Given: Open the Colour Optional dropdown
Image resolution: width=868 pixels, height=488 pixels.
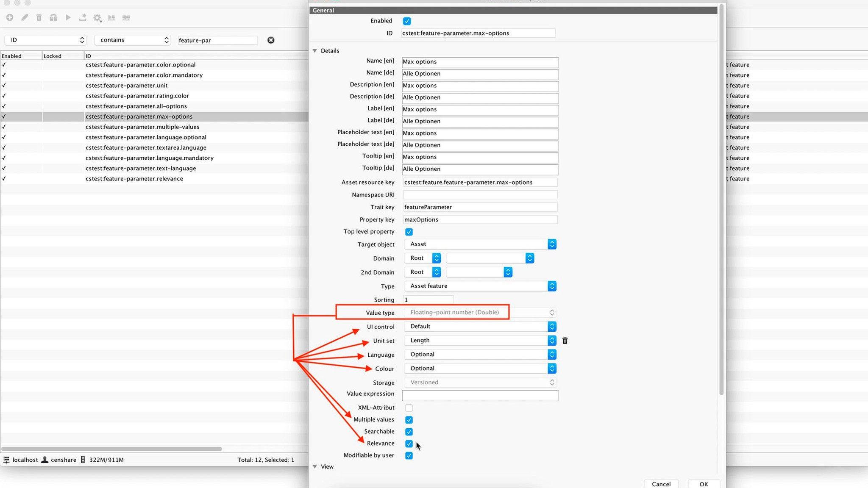Looking at the screenshot, I should (480, 369).
